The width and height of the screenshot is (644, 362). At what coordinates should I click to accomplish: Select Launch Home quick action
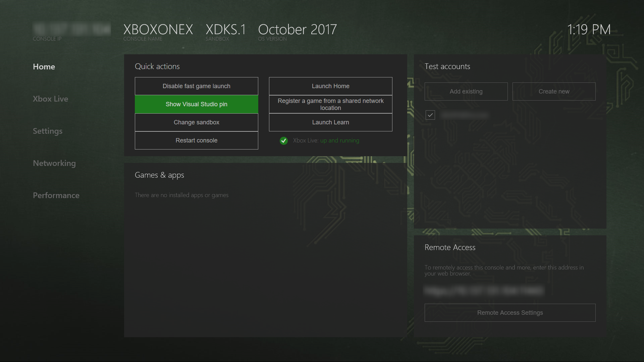330,86
